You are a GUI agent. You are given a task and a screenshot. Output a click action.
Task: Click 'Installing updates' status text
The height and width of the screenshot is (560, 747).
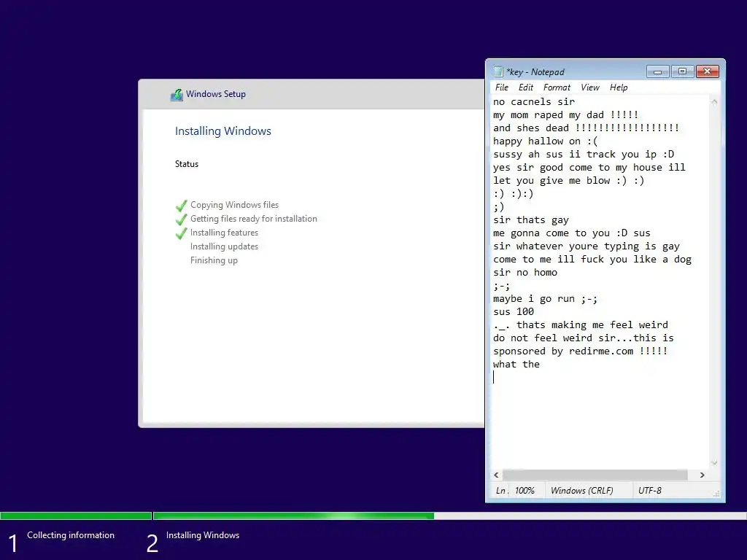point(224,246)
